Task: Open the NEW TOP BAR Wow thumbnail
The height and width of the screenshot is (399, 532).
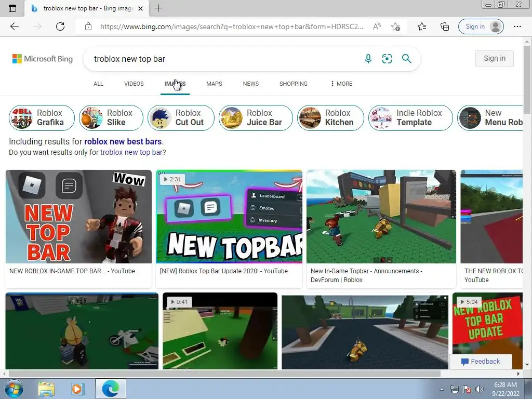Action: coord(79,217)
